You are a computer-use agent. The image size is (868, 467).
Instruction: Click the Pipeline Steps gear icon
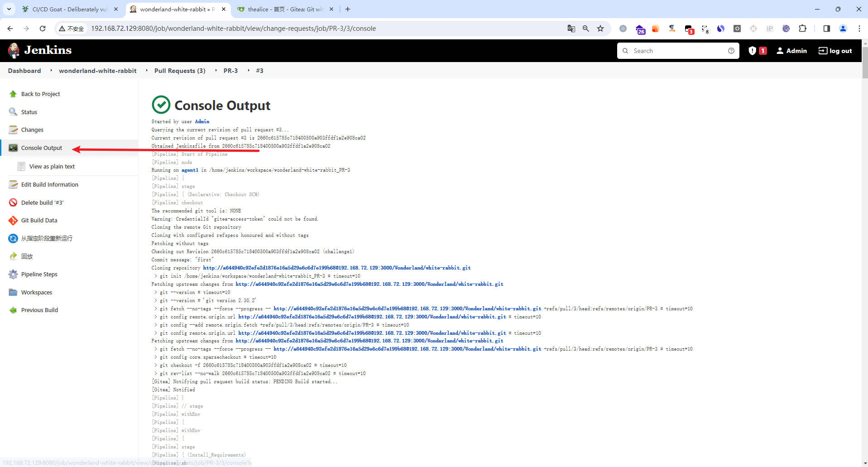click(x=13, y=274)
